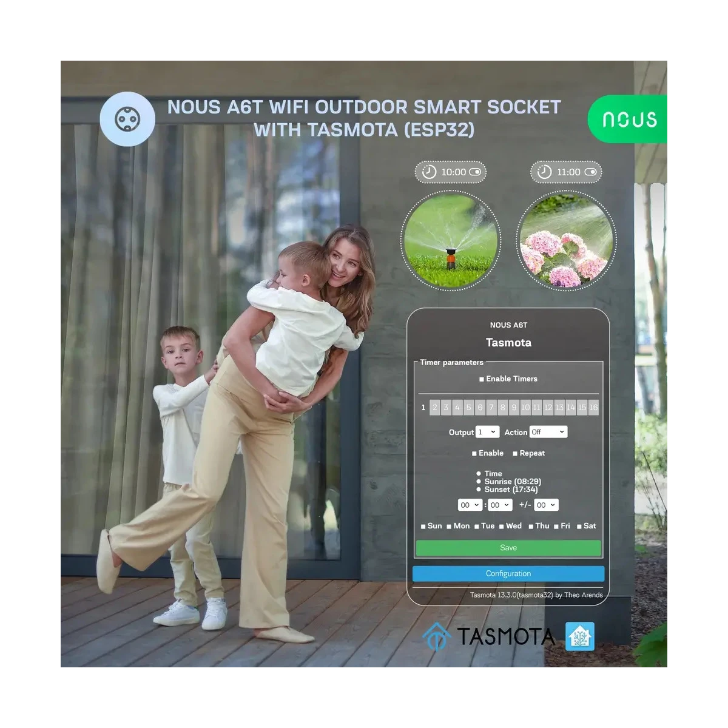Check the Enable Timers checkbox
728x728 pixels.
pyautogui.click(x=482, y=379)
